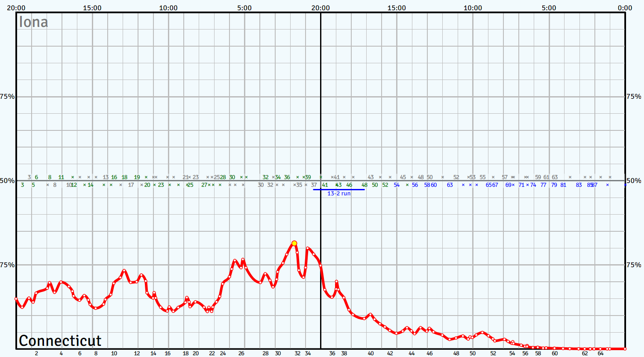Click Connecticut's gray score marker "17"
Viewport: 644px width, 357px height.
pyautogui.click(x=131, y=185)
